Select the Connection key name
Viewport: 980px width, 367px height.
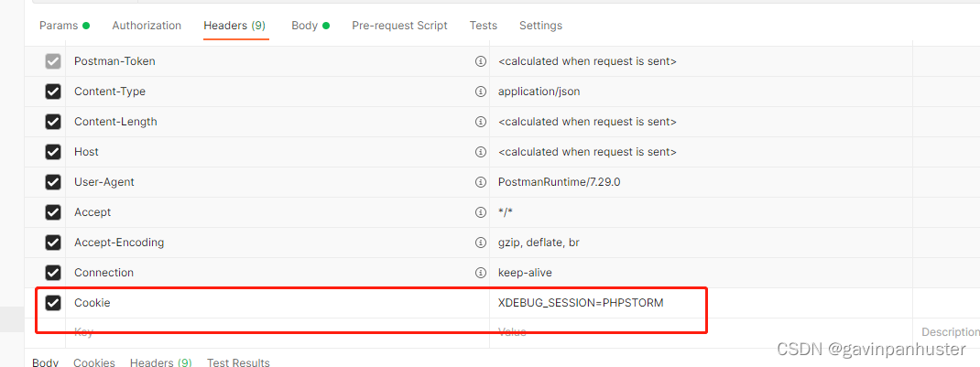tap(103, 273)
